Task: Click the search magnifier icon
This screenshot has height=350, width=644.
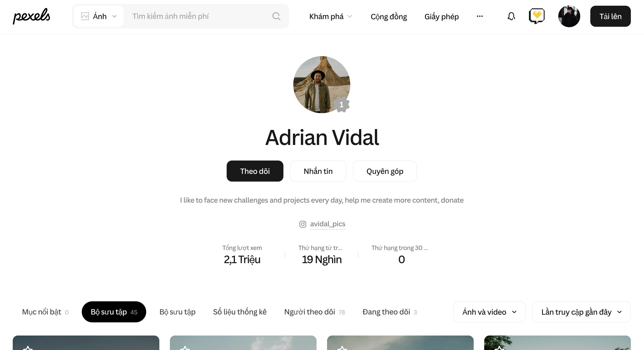Action: (x=276, y=16)
